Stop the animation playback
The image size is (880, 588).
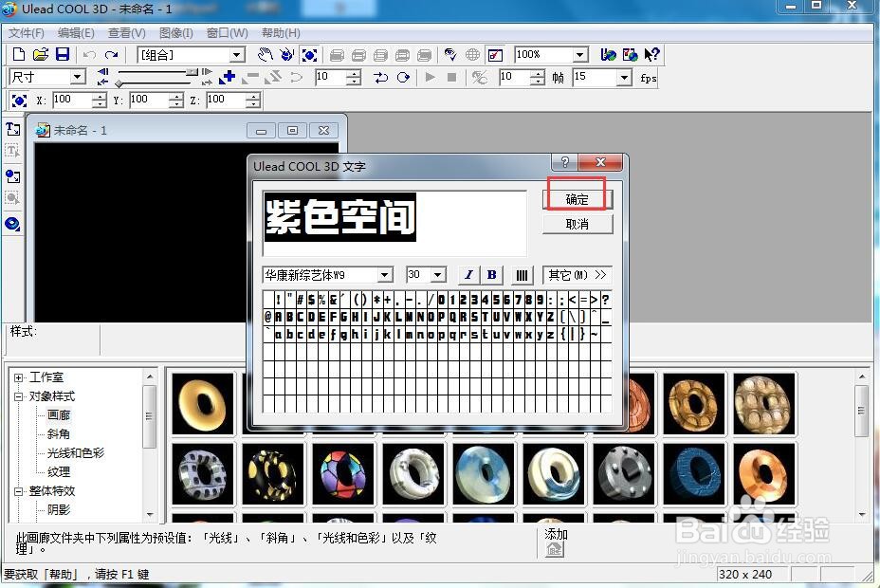451,78
